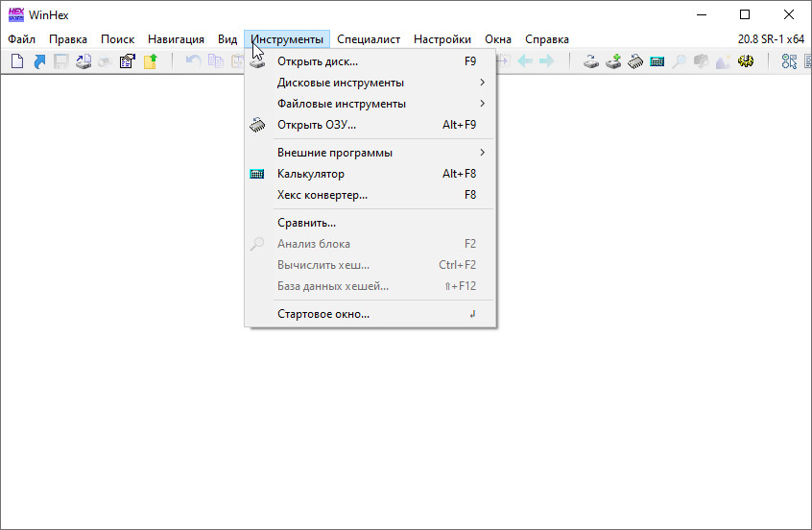Open the Вид menu
The width and height of the screenshot is (812, 530).
pyautogui.click(x=227, y=39)
